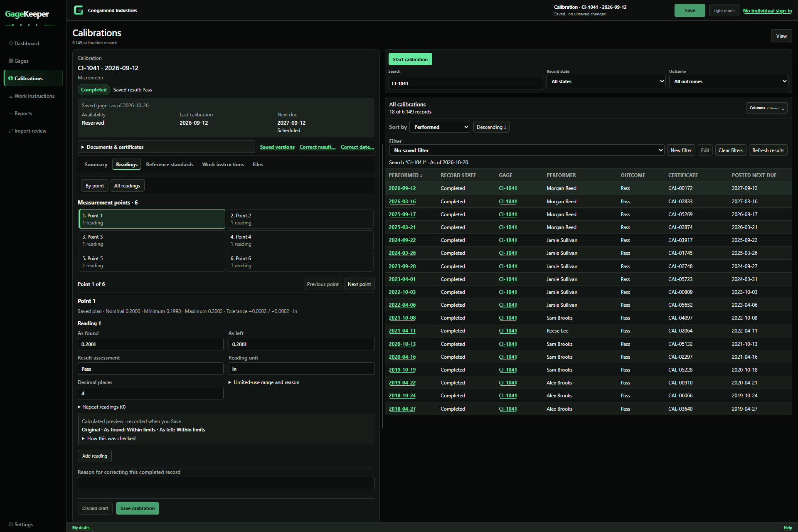The image size is (798, 532).
Task: Expand Documents & certificates
Action: [166, 147]
